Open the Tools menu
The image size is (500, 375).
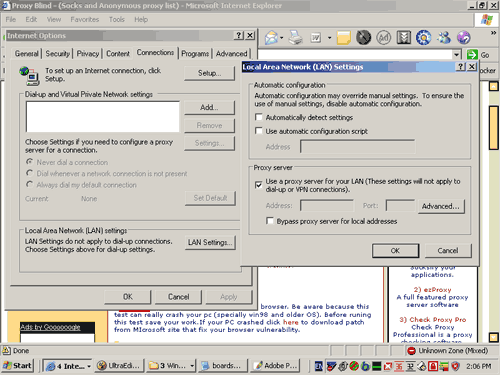(x=117, y=19)
